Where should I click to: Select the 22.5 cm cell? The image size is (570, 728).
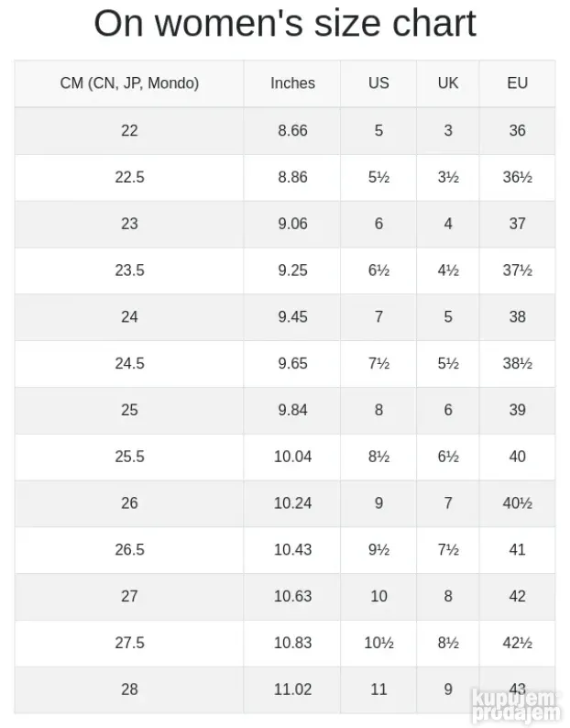click(129, 177)
